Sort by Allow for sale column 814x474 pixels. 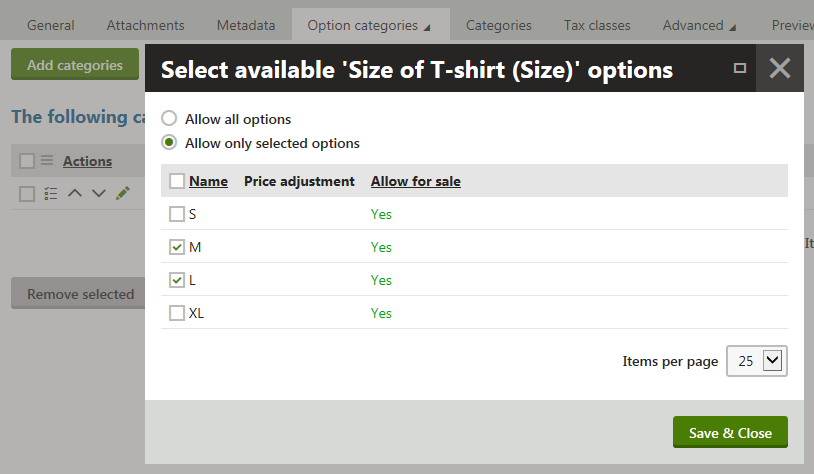[x=416, y=181]
